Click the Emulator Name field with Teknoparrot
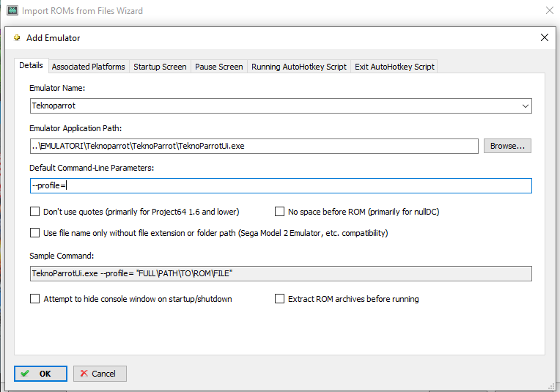 point(281,106)
